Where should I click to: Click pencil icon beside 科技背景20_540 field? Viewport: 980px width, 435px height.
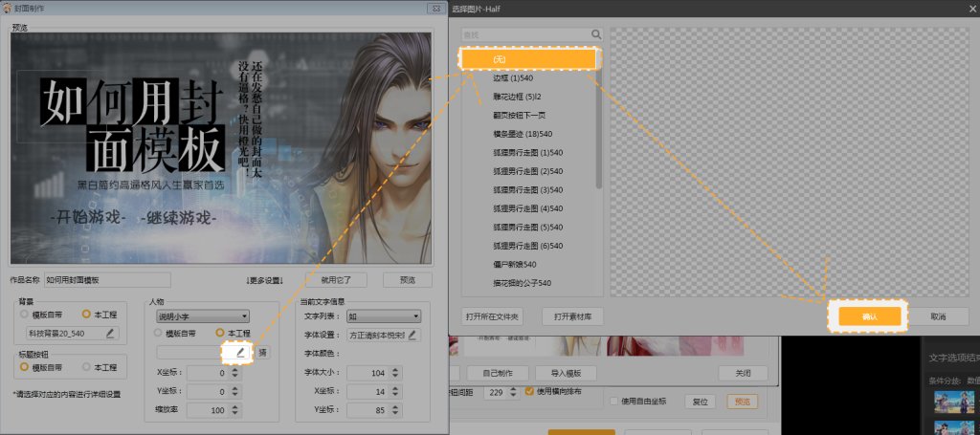click(x=110, y=334)
